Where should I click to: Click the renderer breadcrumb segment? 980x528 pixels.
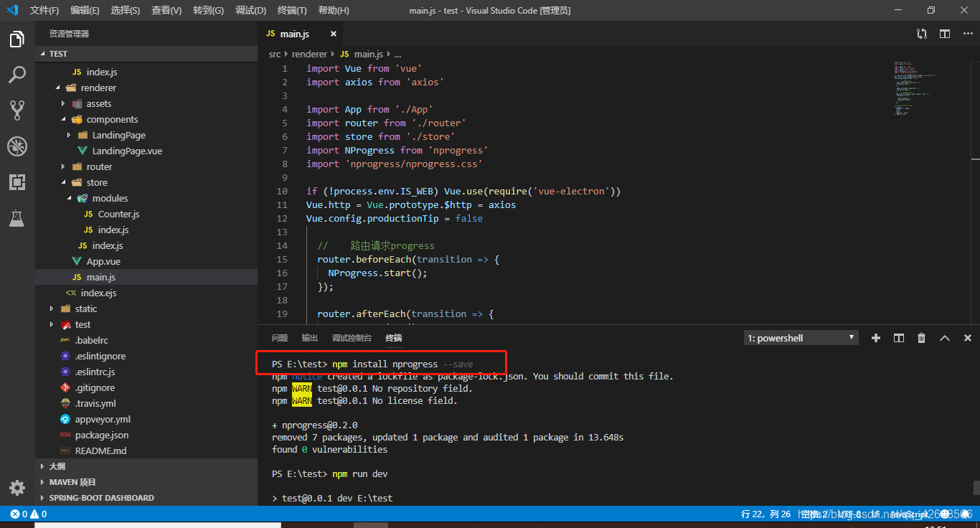click(310, 54)
